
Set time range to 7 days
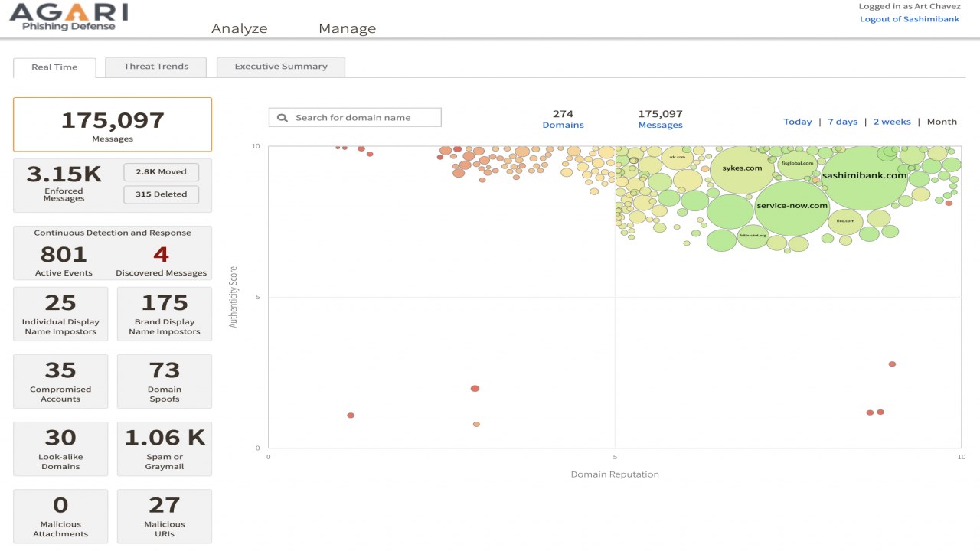(842, 122)
